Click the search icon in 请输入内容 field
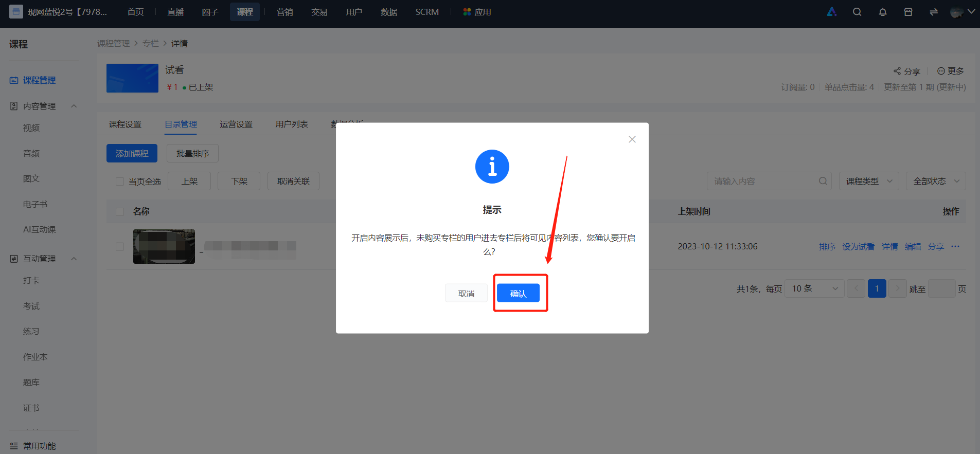Screen dimensions: 980x454 [x=823, y=181]
